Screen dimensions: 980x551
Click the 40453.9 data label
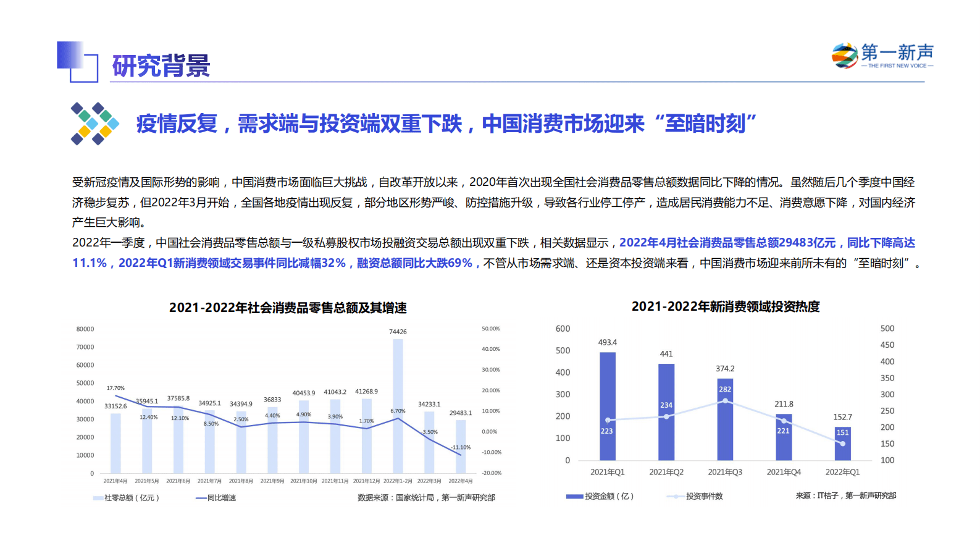[x=304, y=393]
